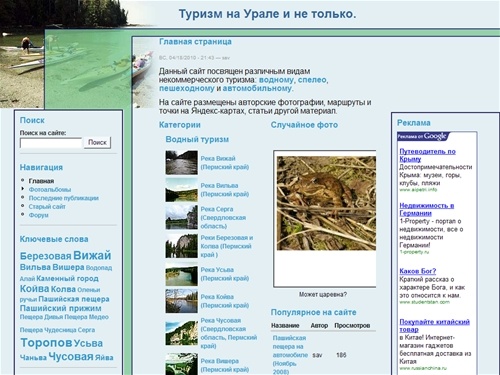Open the Главная страница heading link
This screenshot has height=375, width=500.
(195, 42)
